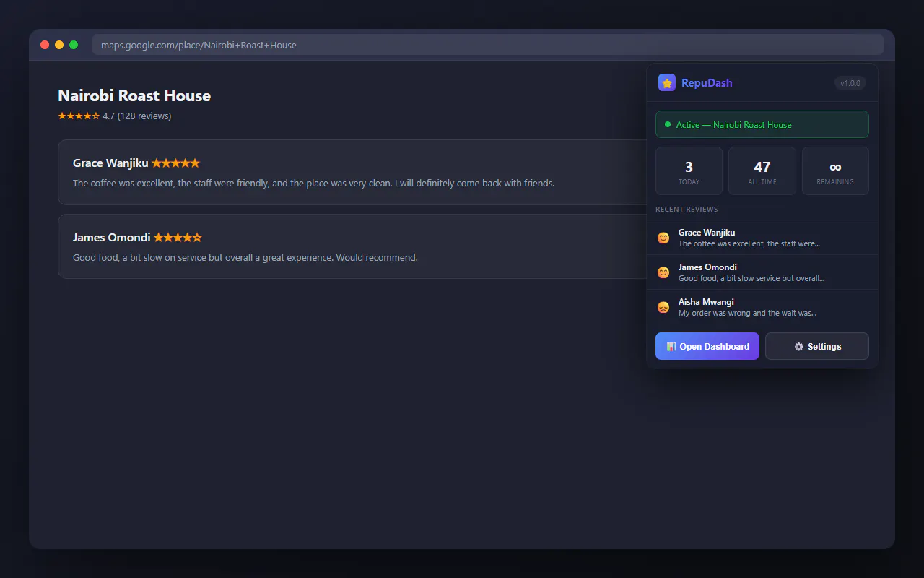
Task: Click Grace Wanjiku's five-star rating
Action: [175, 163]
